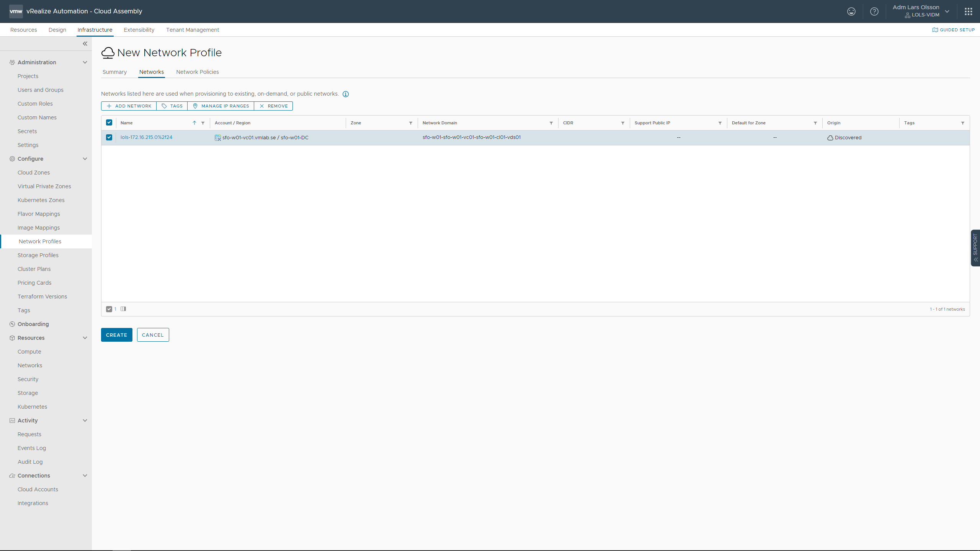Screen dimensions: 980x551
Task: Open the Tenant Management top tab
Action: pyautogui.click(x=193, y=30)
